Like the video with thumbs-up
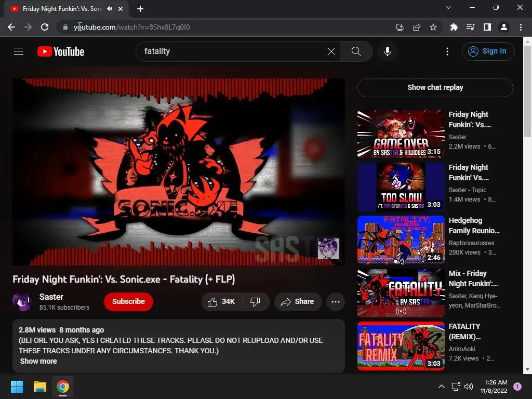This screenshot has height=399, width=532. click(221, 302)
